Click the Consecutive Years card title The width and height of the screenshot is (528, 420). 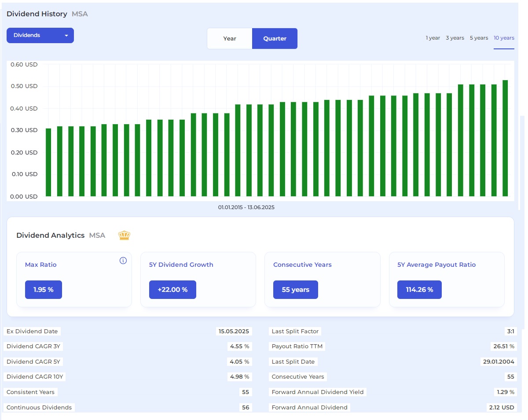coord(302,265)
